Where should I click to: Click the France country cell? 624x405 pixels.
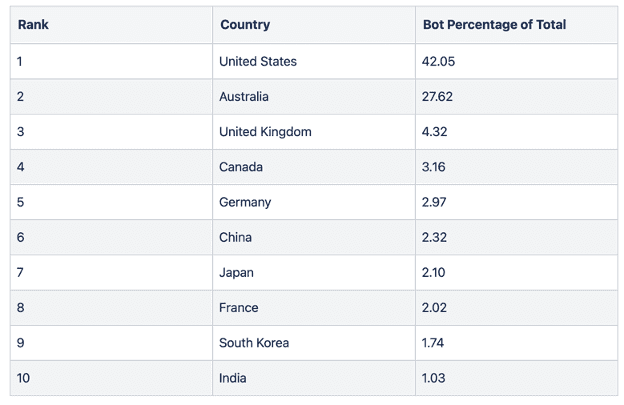pos(314,308)
